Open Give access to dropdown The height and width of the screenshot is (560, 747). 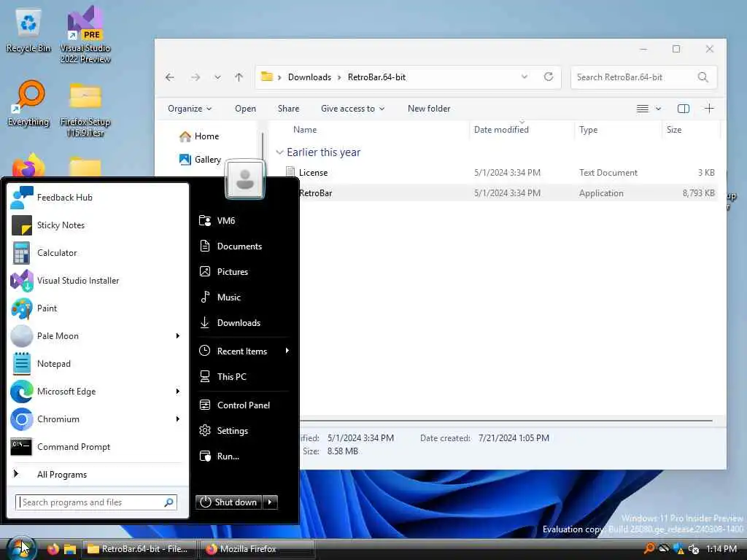[352, 109]
